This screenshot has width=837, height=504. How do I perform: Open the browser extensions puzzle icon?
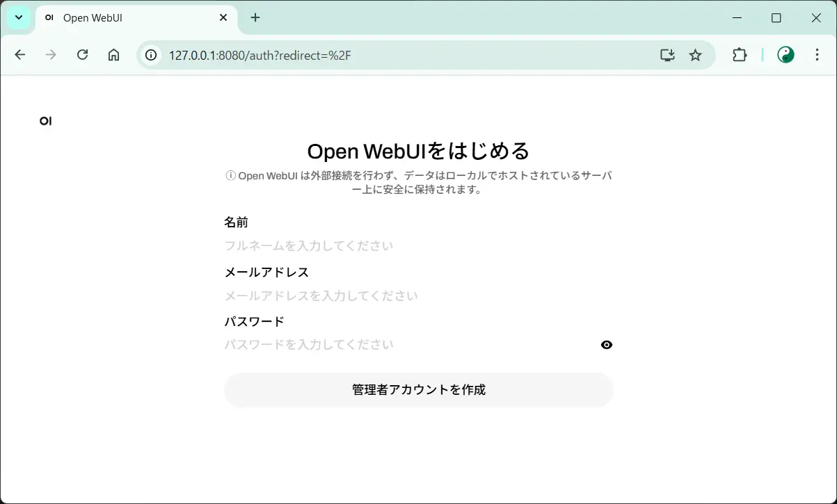click(740, 55)
